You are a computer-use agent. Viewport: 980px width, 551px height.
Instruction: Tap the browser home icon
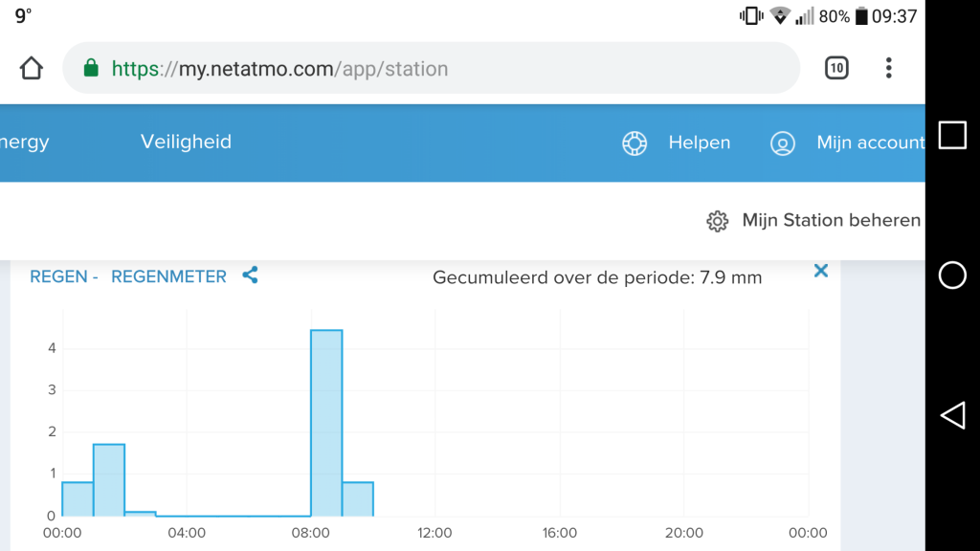click(x=32, y=68)
